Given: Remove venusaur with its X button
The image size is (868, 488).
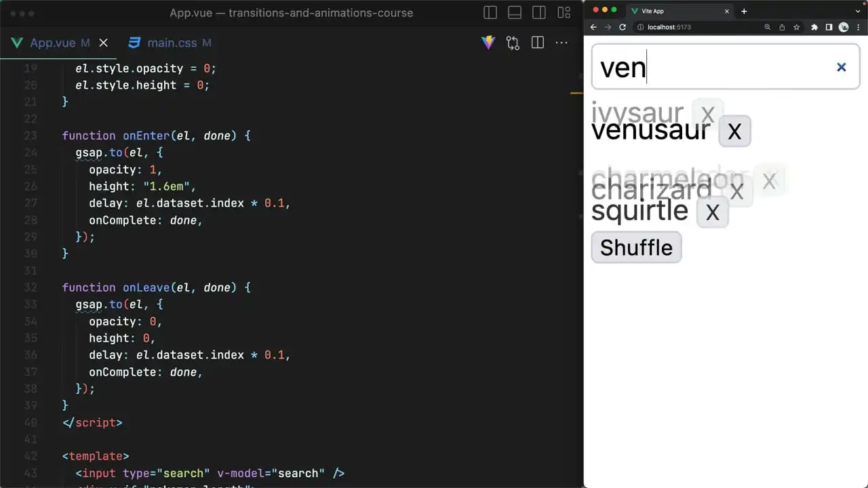Looking at the screenshot, I should 734,131.
